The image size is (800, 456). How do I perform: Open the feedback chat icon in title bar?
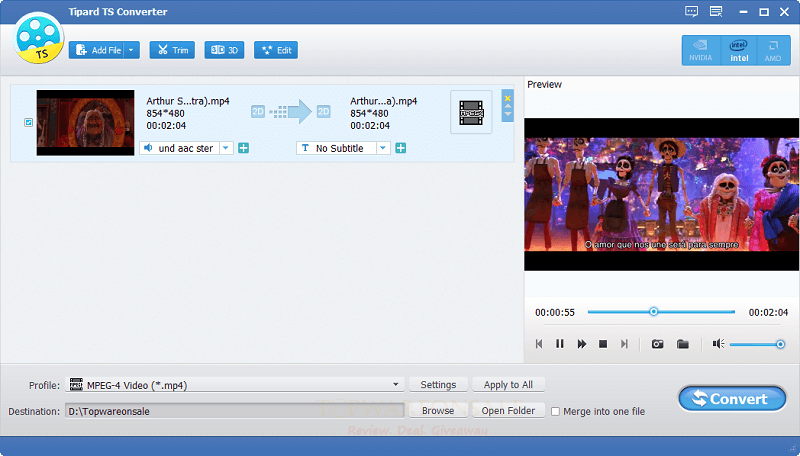[x=691, y=12]
